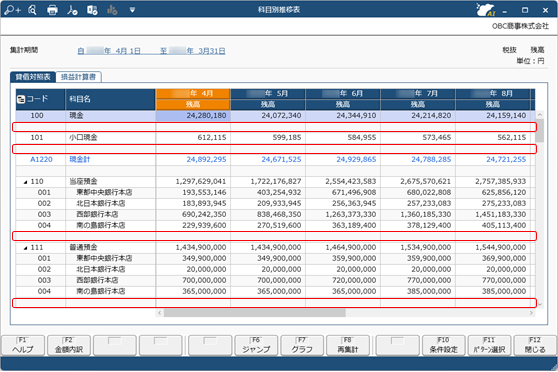
Task: Click the F12 閉じる button
Action: pyautogui.click(x=535, y=345)
